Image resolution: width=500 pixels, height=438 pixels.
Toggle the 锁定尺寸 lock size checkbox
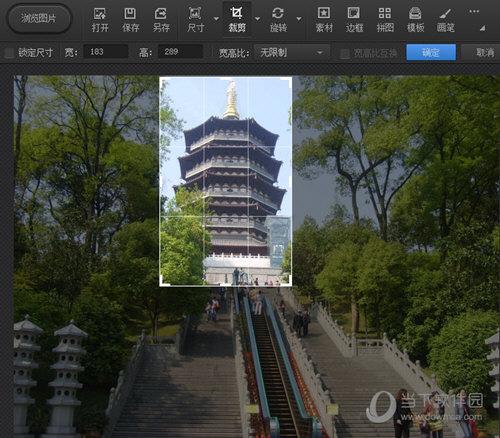(9, 53)
